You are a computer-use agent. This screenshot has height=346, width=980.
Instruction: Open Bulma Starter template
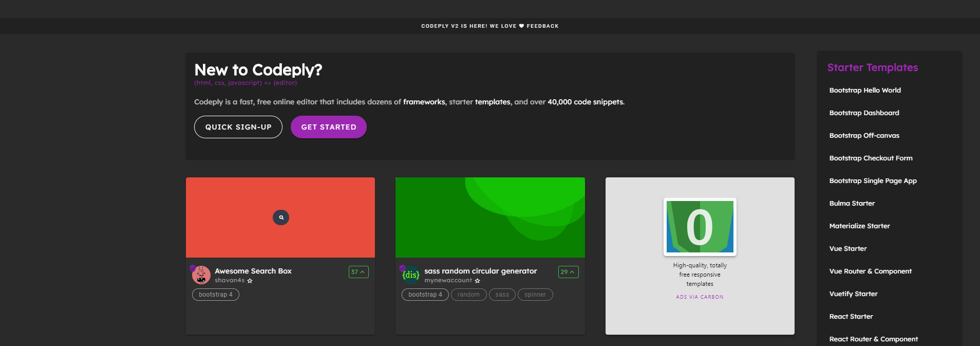[852, 203]
